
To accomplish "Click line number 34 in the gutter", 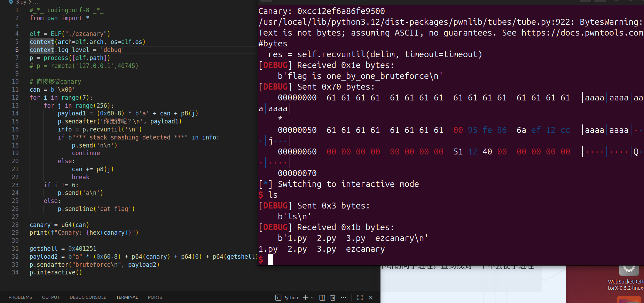I will pyautogui.click(x=15, y=272).
